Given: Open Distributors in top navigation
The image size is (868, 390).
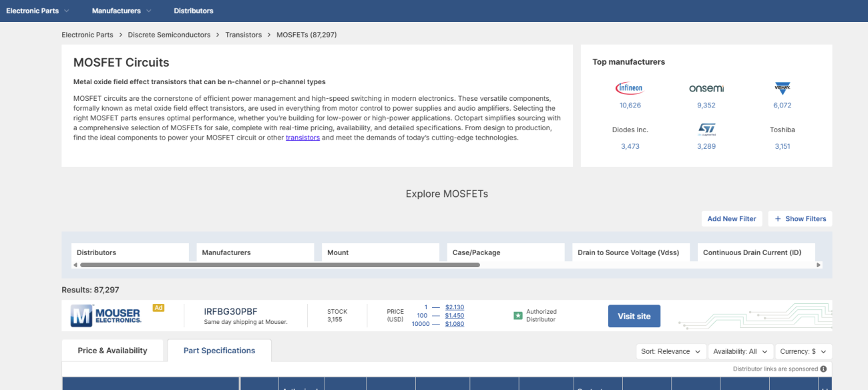Looking at the screenshot, I should (x=194, y=11).
